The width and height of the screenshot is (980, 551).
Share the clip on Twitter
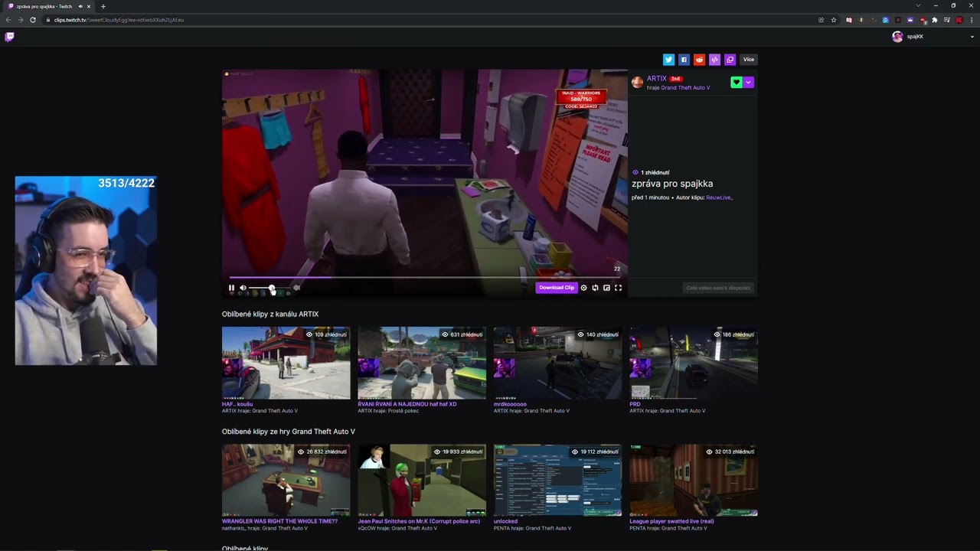click(x=668, y=60)
